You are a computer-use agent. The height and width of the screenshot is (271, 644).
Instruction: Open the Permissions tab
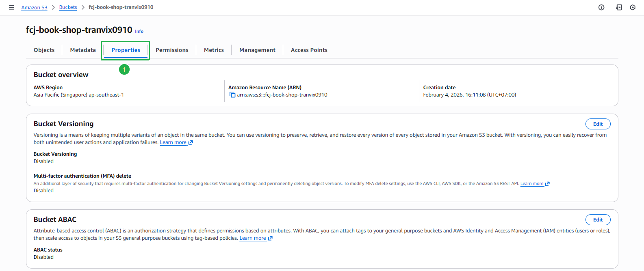(x=172, y=50)
